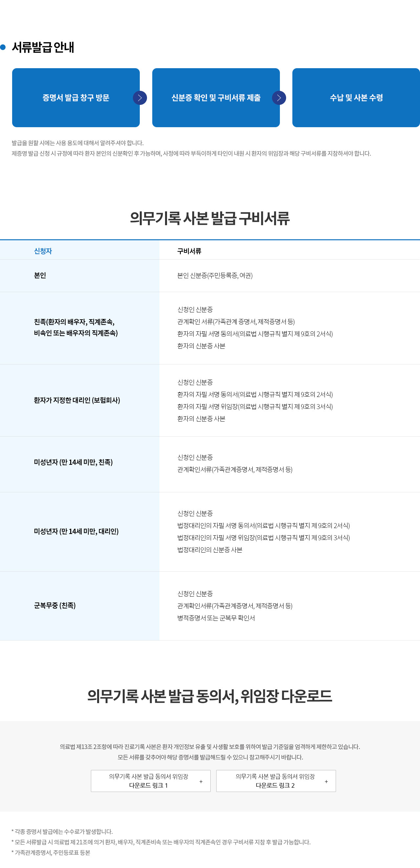Click 의무기록 사본 발급 동의서, 위임장 다운로드 title
The height and width of the screenshot is (868, 420).
click(x=210, y=696)
